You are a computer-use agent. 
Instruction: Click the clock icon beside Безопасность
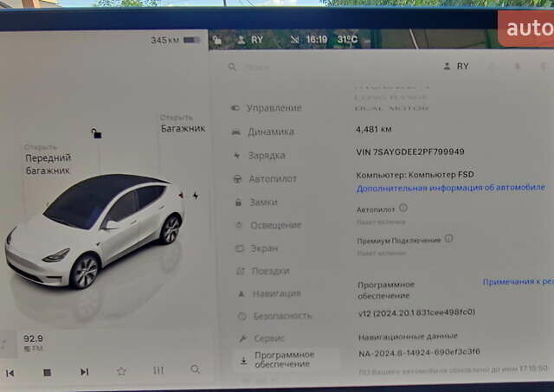242,316
